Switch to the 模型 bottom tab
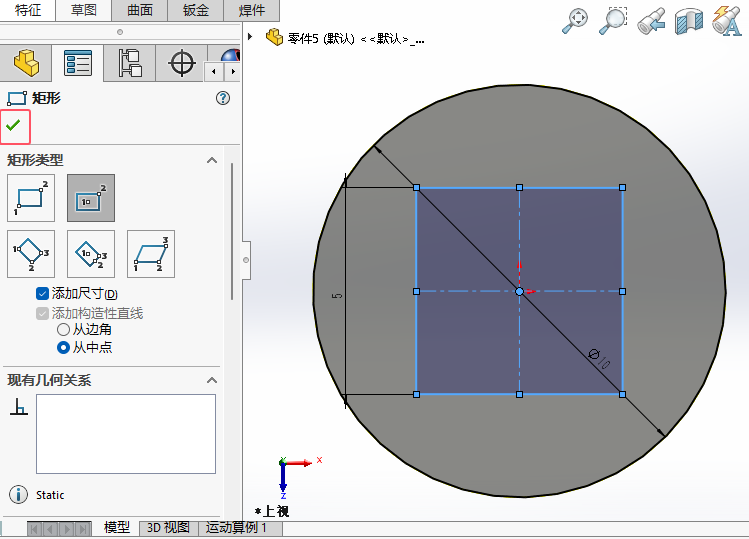The width and height of the screenshot is (749, 539). point(117,528)
